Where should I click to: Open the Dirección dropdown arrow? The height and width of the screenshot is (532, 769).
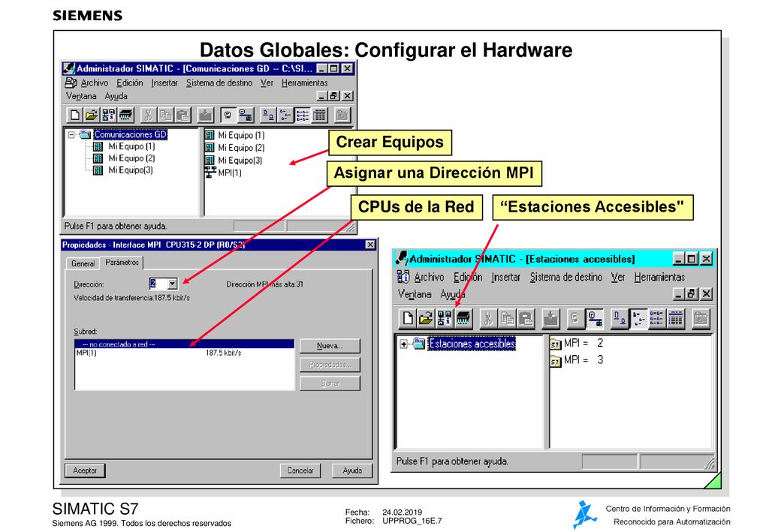point(172,284)
